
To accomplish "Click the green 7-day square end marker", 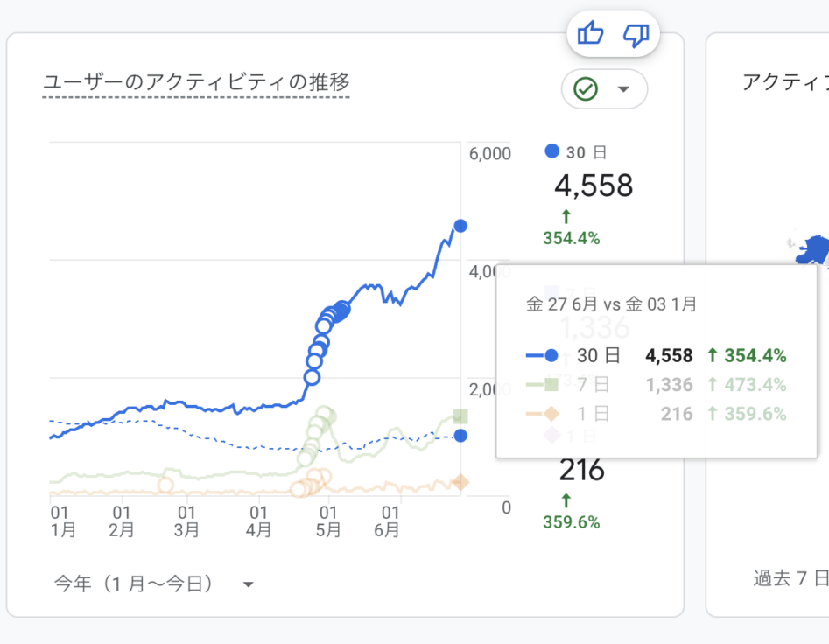I will tap(460, 416).
